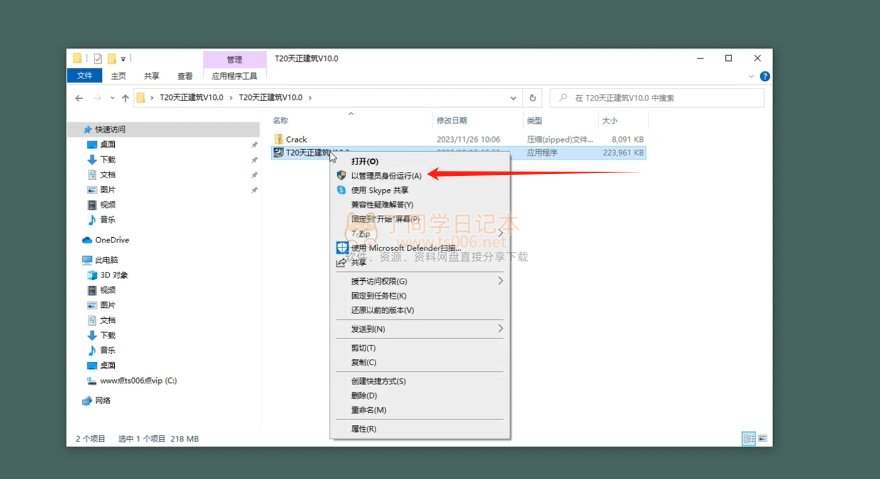Choose 共享 in the context menu
This screenshot has height=479, width=880.
point(420,262)
